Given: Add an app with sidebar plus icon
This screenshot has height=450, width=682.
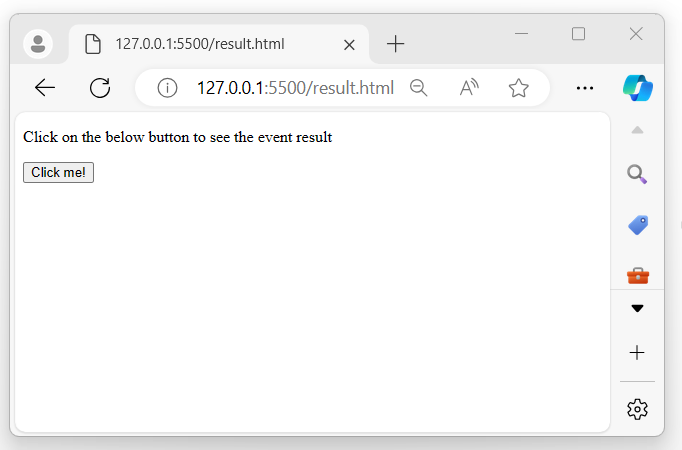Looking at the screenshot, I should click(637, 353).
